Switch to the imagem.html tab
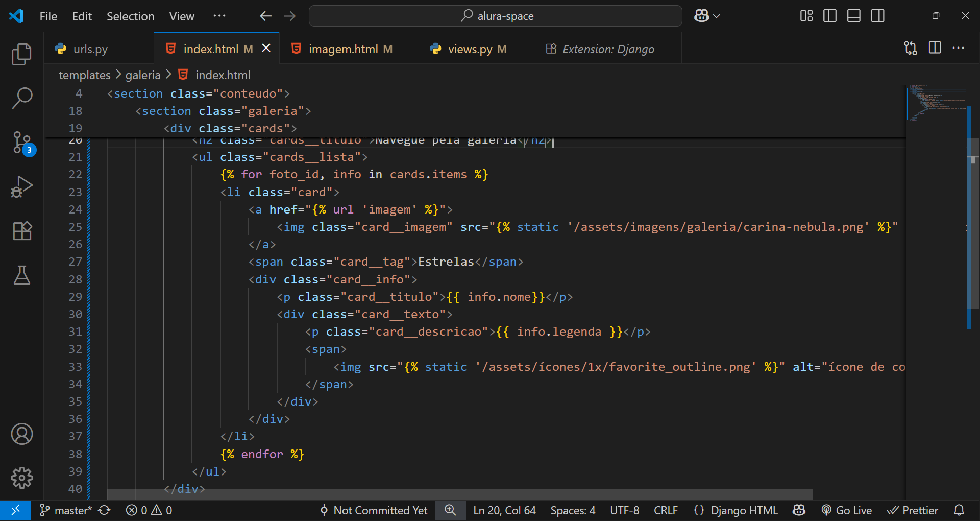 pos(349,49)
